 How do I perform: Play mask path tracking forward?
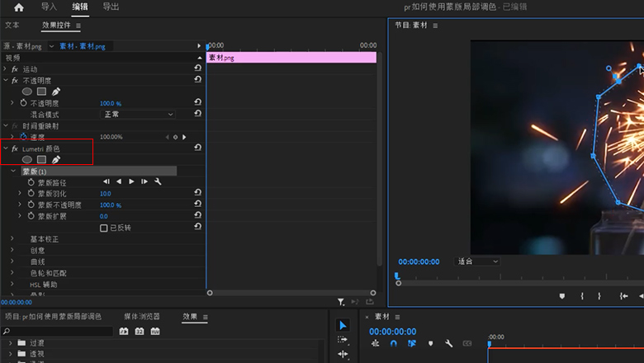click(131, 181)
